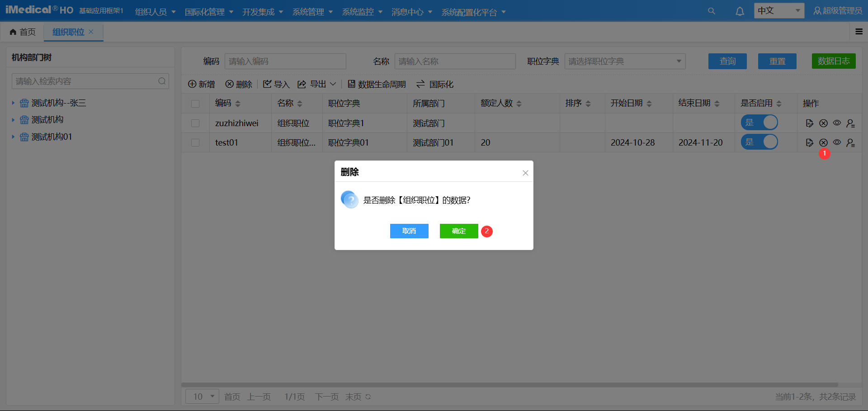Screen dimensions: 868x411
Task: Open the 系统管理 menu
Action: click(x=312, y=12)
